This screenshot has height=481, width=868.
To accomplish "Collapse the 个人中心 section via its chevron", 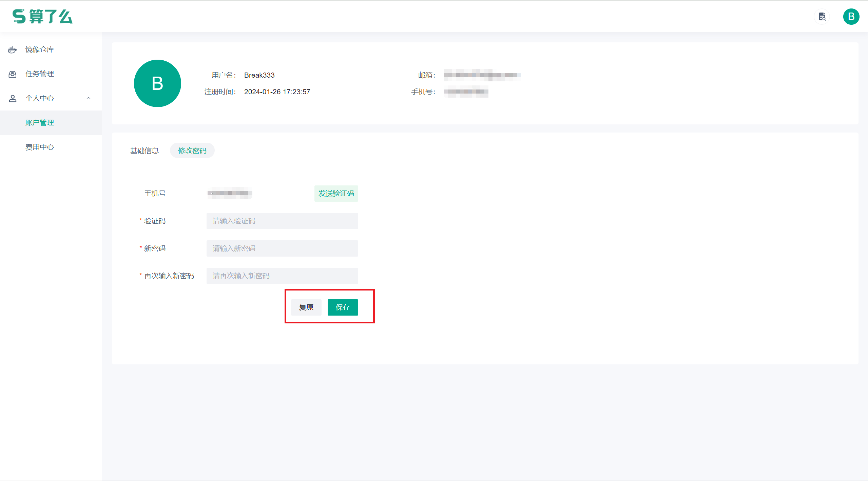I will 89,98.
